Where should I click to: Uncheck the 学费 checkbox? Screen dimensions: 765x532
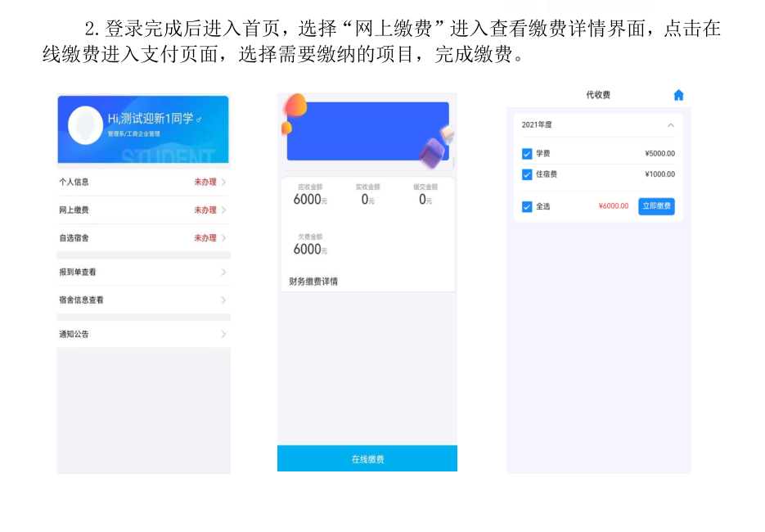[527, 154]
